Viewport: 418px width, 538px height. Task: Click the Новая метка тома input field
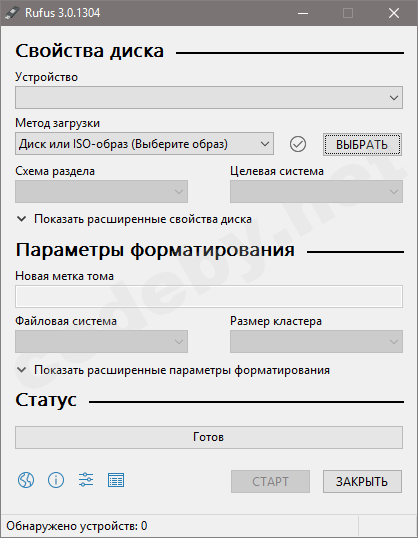click(x=209, y=296)
